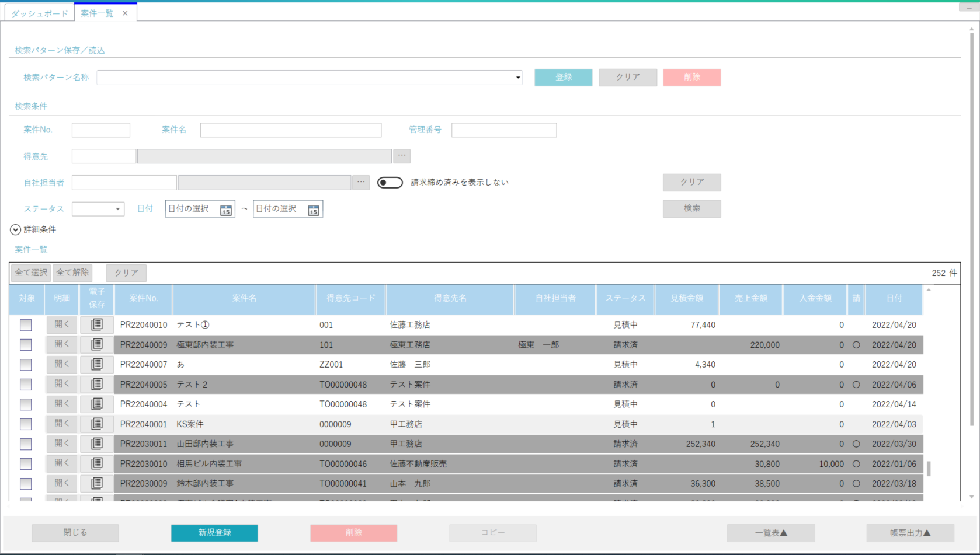Screen dimensions: 980x555
Task: Click クリア button above 検索
Action: [692, 182]
